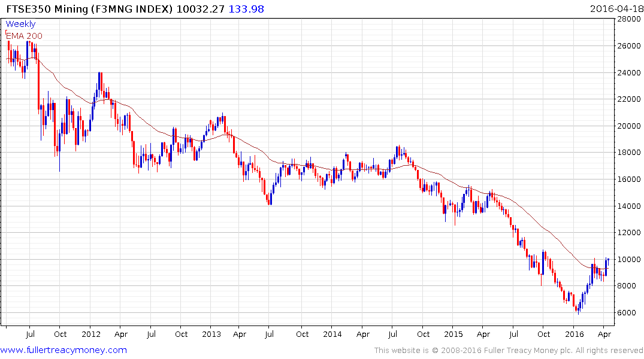
Task: Click the 12000 price axis label
Action: click(629, 232)
